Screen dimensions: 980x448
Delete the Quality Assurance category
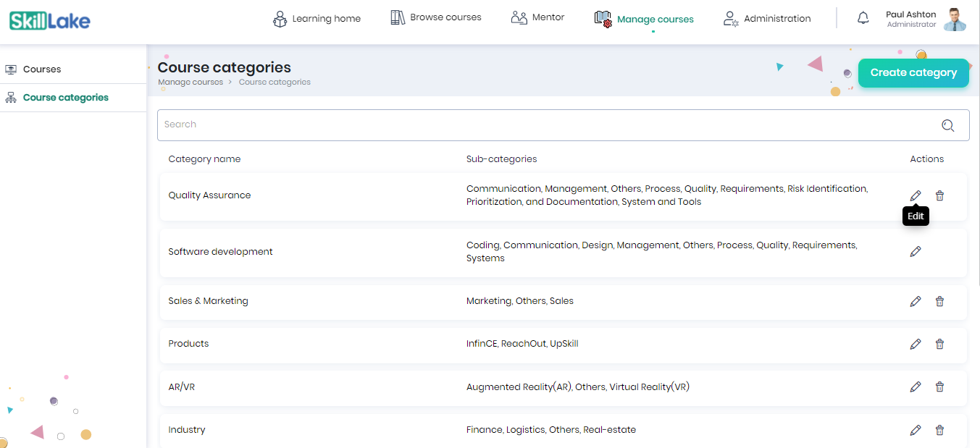(939, 195)
